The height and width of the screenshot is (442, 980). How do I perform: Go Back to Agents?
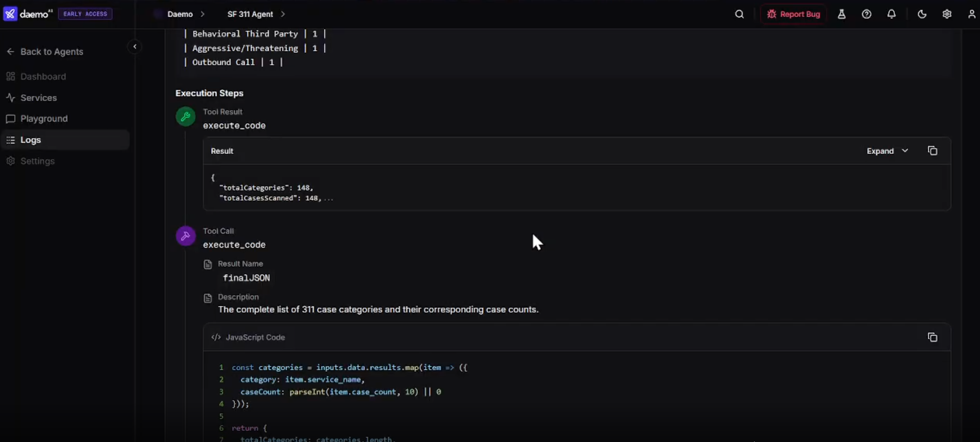(51, 52)
